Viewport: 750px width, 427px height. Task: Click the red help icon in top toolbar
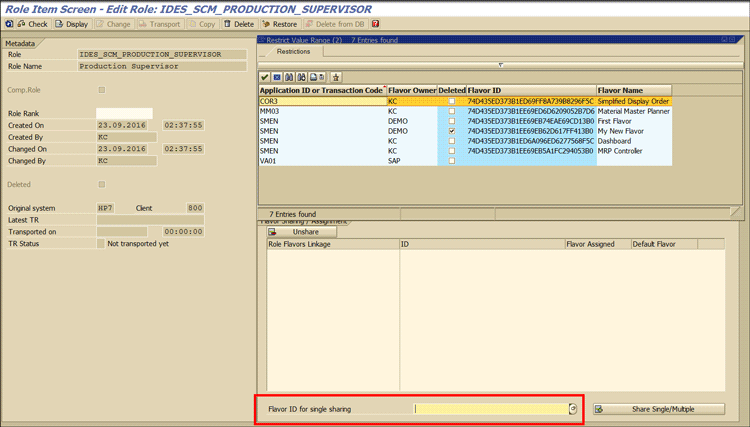pos(376,24)
